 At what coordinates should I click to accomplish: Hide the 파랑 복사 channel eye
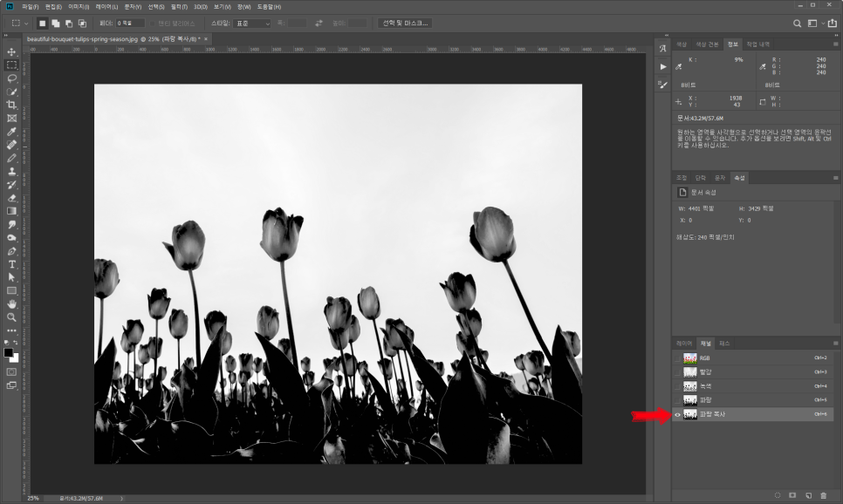point(678,414)
